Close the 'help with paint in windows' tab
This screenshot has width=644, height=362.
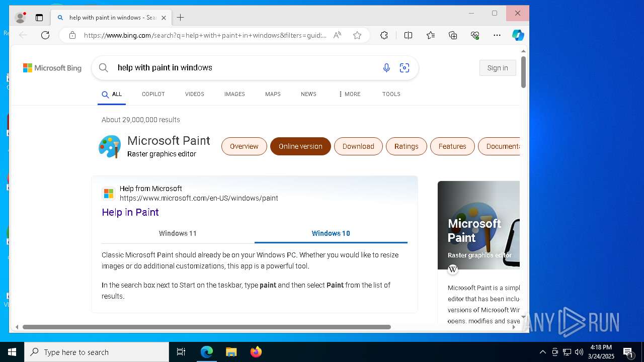[x=164, y=18]
